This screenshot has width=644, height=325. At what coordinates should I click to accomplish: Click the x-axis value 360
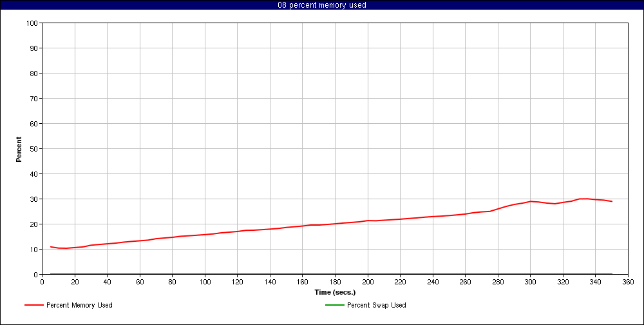(629, 282)
